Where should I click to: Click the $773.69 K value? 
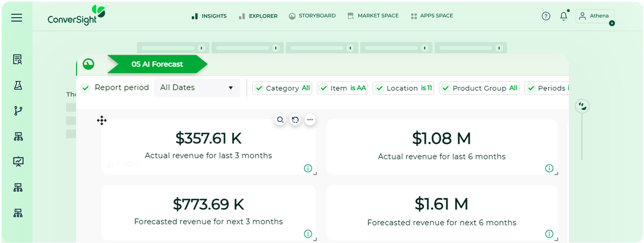[208, 204]
